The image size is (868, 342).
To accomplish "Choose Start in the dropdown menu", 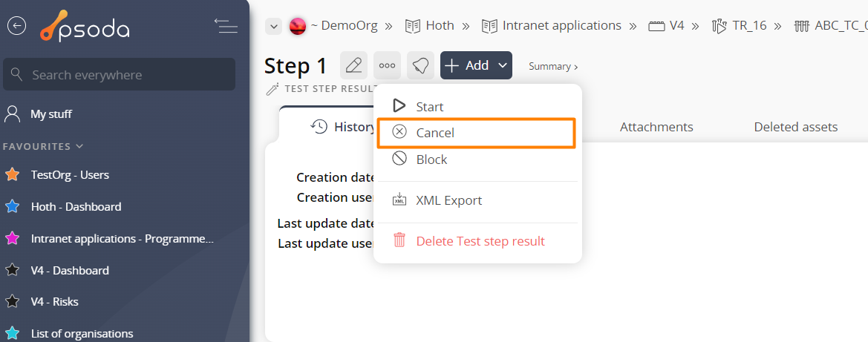I will (429, 107).
